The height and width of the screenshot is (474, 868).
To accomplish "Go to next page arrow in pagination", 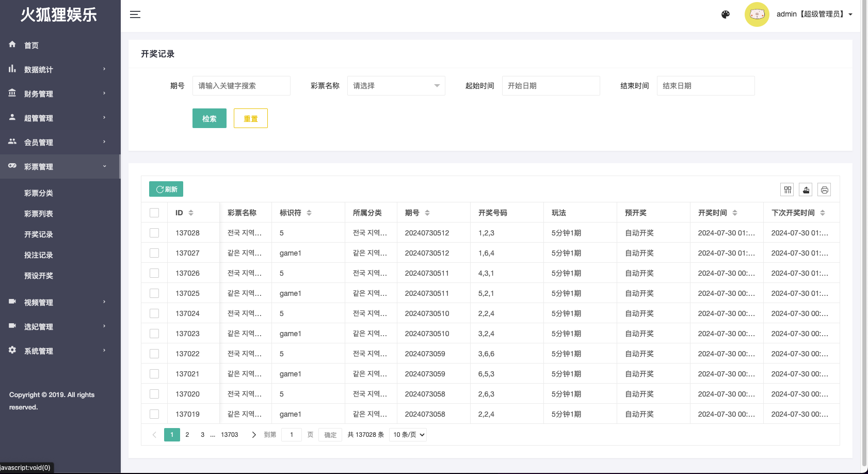I will [x=253, y=435].
